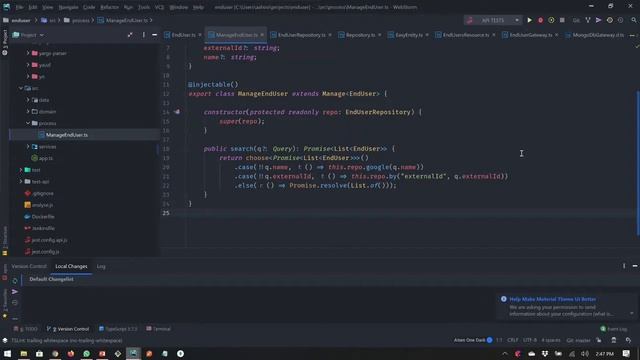
Task: Expand the data folder
Action: point(28,100)
